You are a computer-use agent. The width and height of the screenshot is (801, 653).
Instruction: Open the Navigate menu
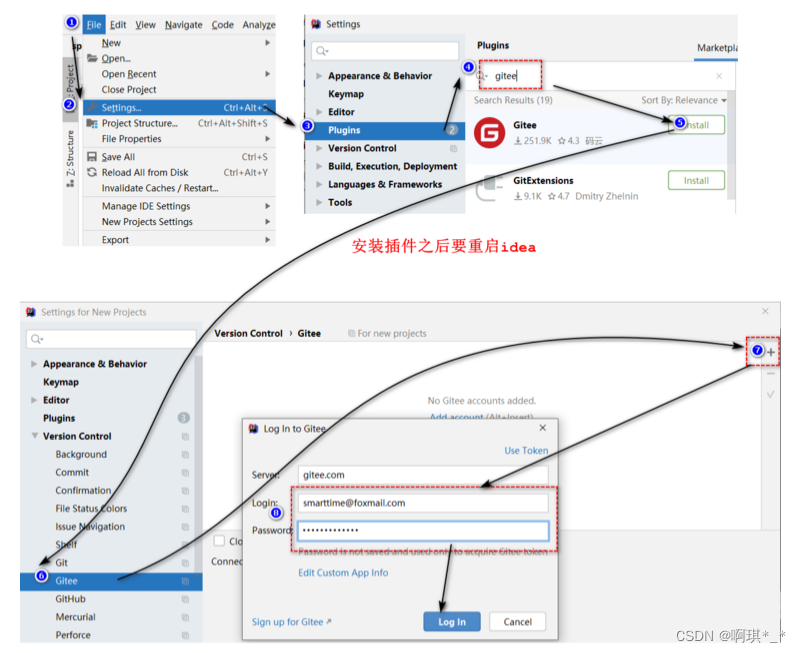(x=183, y=25)
